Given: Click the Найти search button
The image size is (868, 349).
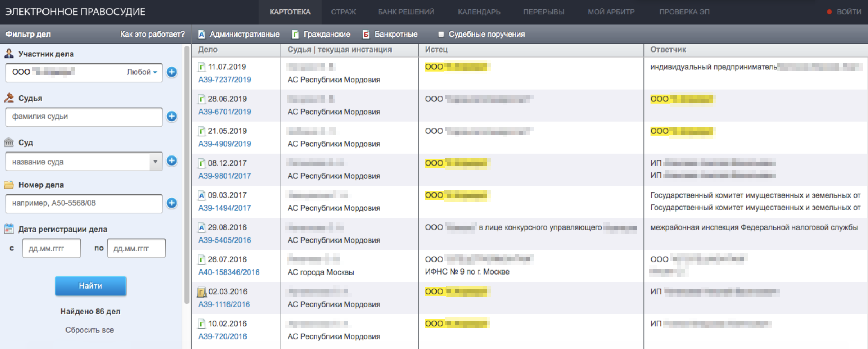Looking at the screenshot, I should [90, 286].
